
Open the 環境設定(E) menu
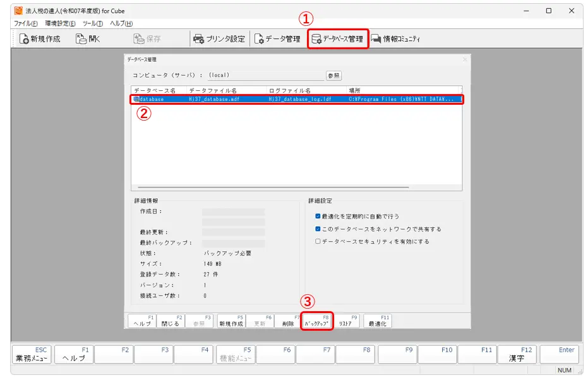tap(60, 23)
